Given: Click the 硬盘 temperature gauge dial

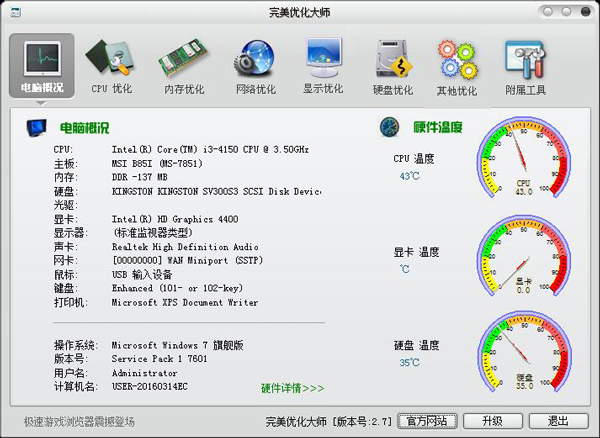Looking at the screenshot, I should 524,352.
